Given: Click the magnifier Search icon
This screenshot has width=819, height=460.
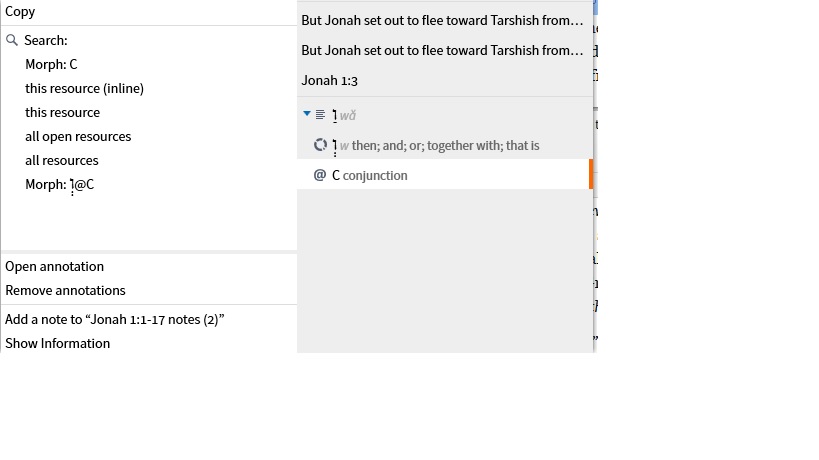Looking at the screenshot, I should click(12, 40).
